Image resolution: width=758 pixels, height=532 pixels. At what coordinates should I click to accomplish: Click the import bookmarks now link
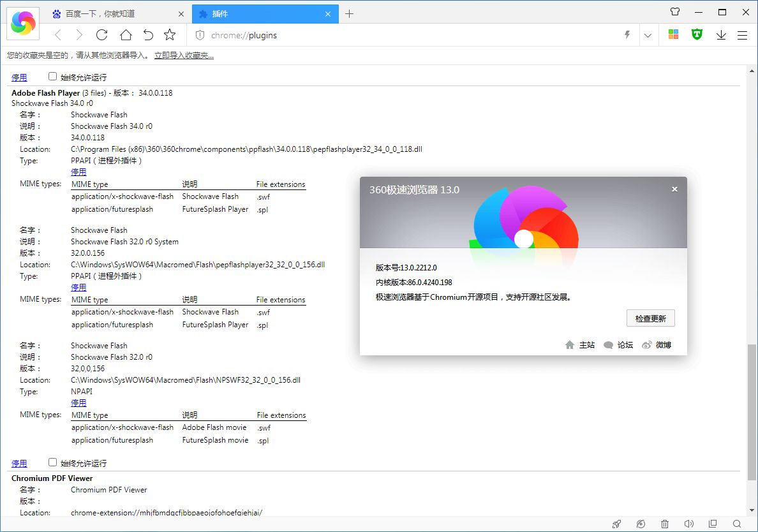[x=184, y=55]
